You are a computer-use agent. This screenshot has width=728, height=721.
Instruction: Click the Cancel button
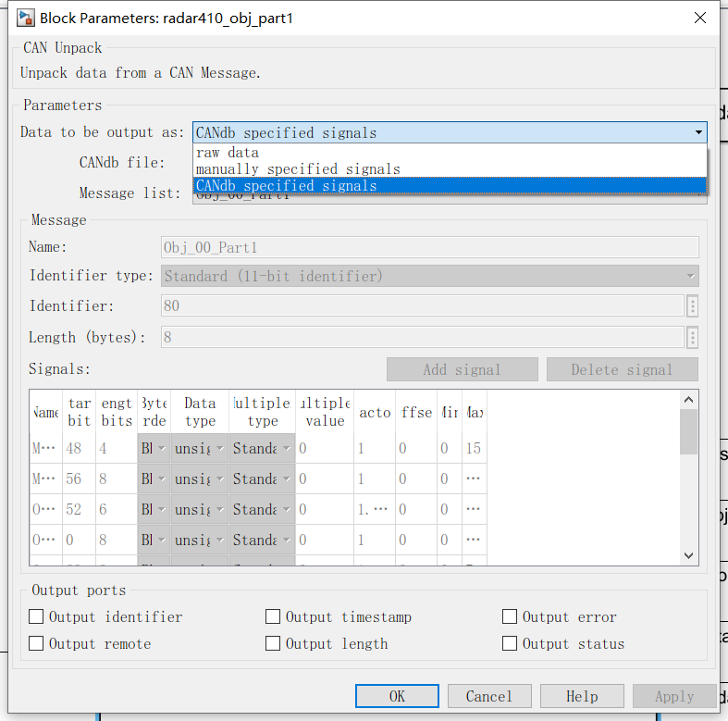[x=489, y=696]
